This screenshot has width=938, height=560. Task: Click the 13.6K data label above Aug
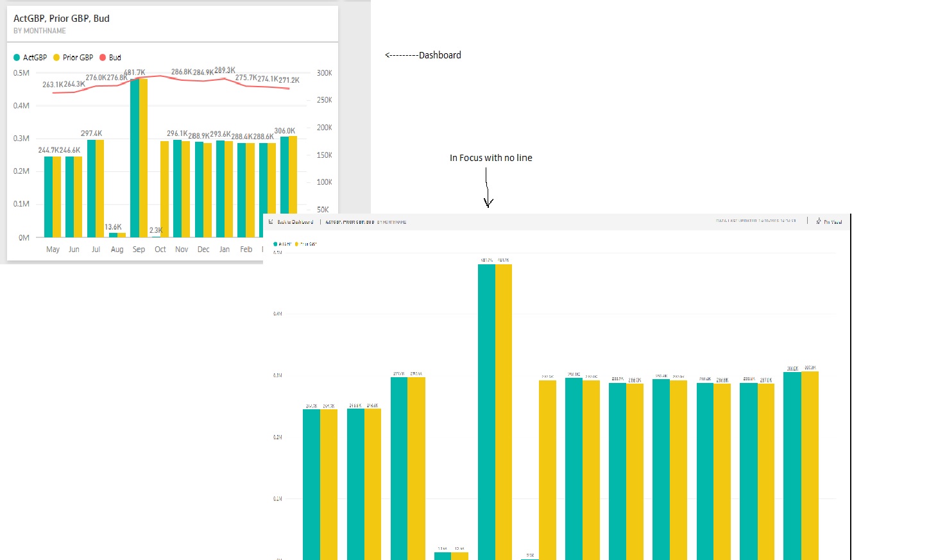coord(114,227)
